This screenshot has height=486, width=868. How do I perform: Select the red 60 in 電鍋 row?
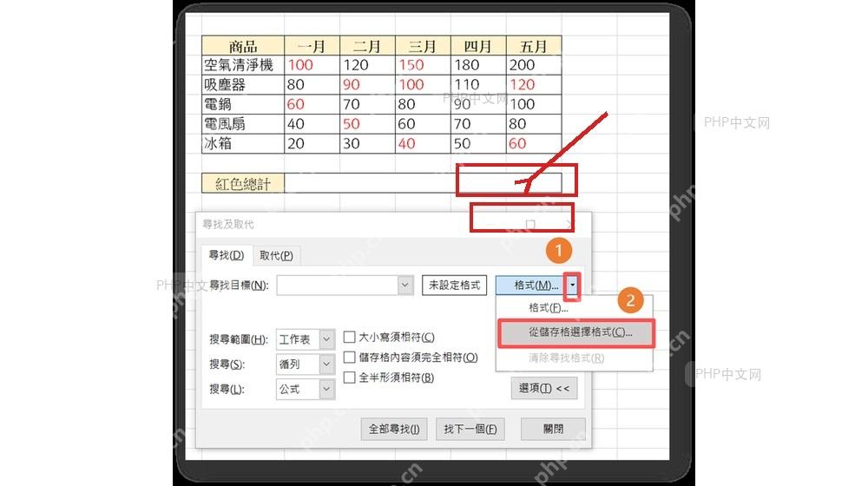pos(312,104)
